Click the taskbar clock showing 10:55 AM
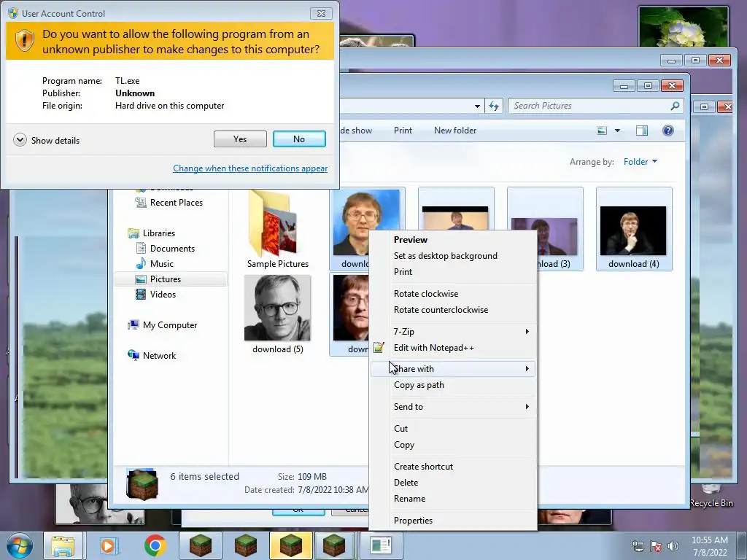 (710, 545)
